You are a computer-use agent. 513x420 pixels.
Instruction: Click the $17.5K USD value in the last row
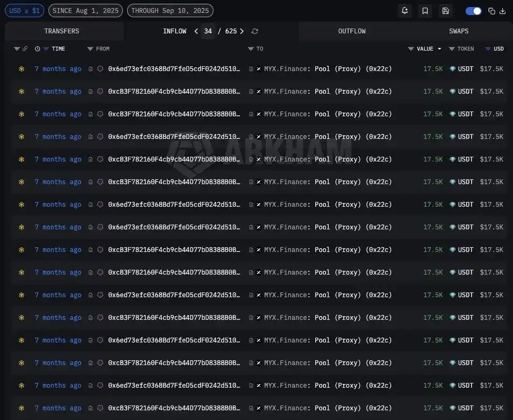tap(491, 408)
